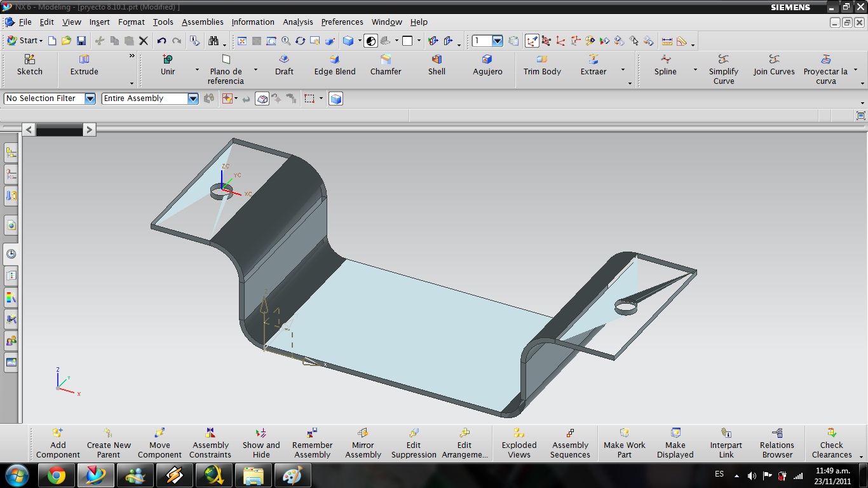Viewport: 868px width, 488px height.
Task: Click the Move Component button
Action: [x=159, y=443]
